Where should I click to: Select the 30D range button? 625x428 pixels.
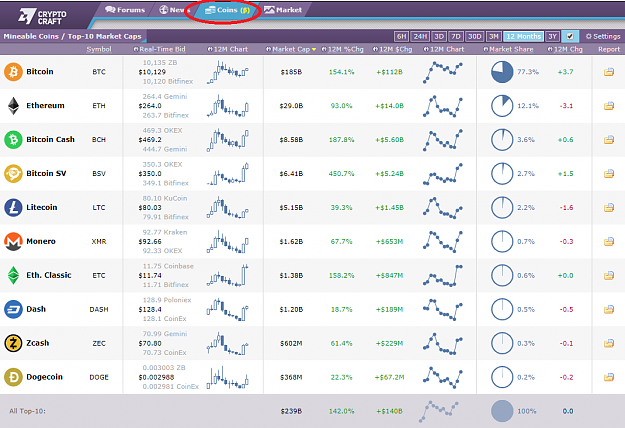click(x=474, y=36)
